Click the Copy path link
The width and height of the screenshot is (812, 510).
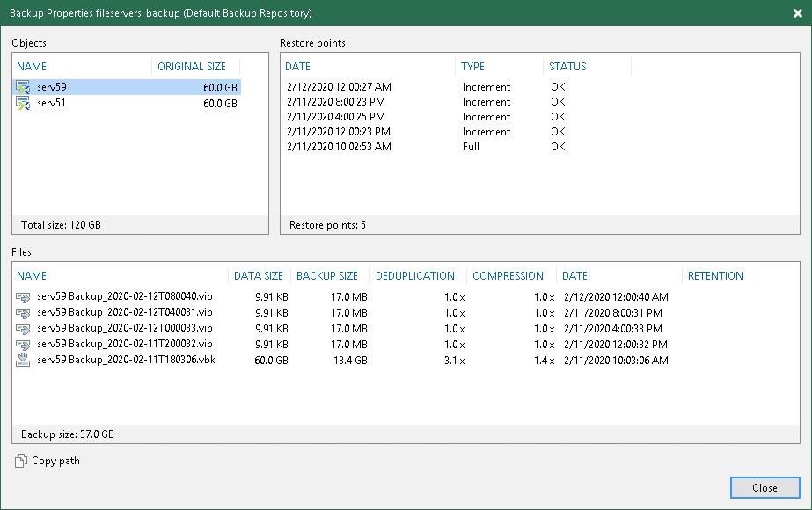55,461
